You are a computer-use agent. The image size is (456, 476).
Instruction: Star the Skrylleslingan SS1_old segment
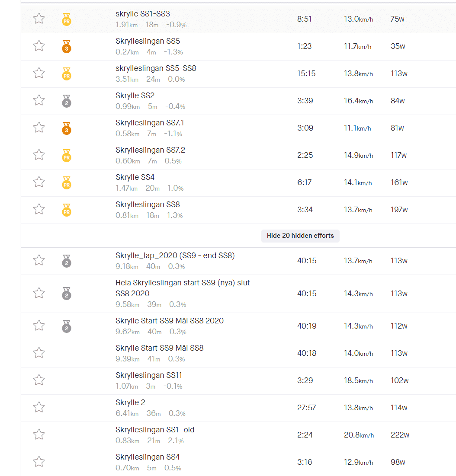39,434
